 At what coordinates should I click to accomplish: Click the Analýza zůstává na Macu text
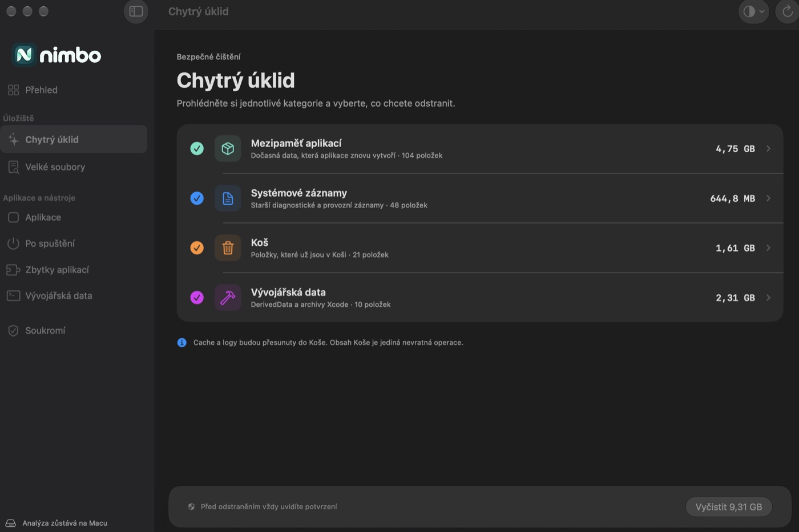pyautogui.click(x=64, y=523)
